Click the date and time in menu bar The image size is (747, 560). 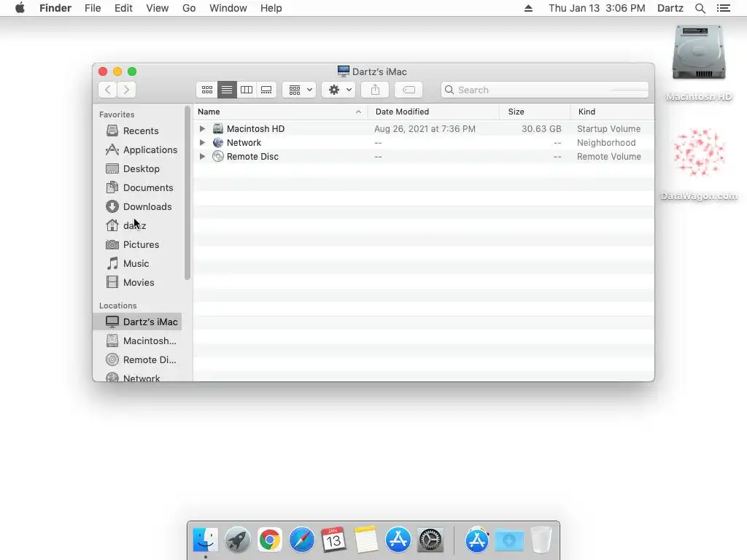coord(597,8)
